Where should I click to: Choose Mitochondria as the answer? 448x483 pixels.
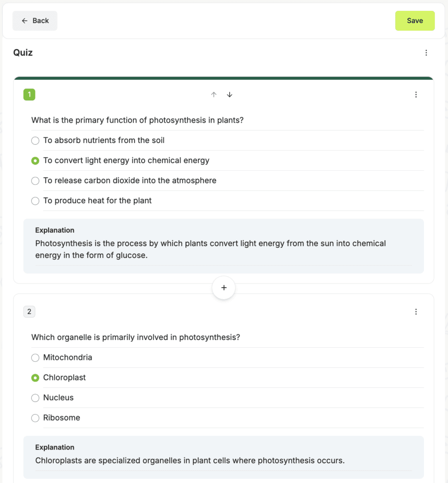click(35, 358)
